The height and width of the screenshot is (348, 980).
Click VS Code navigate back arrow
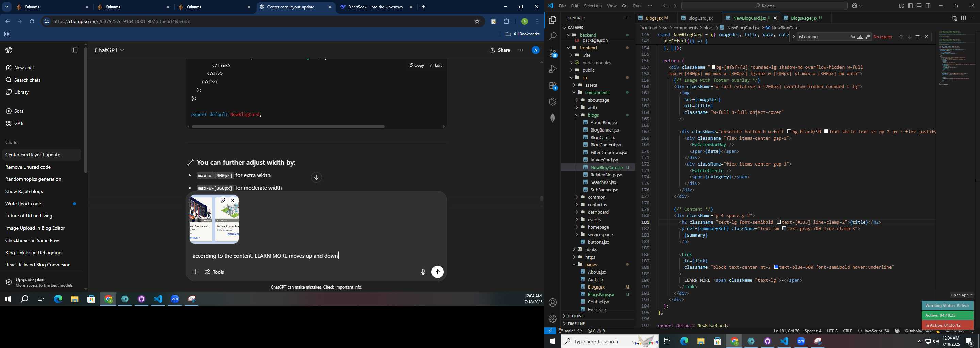(665, 6)
